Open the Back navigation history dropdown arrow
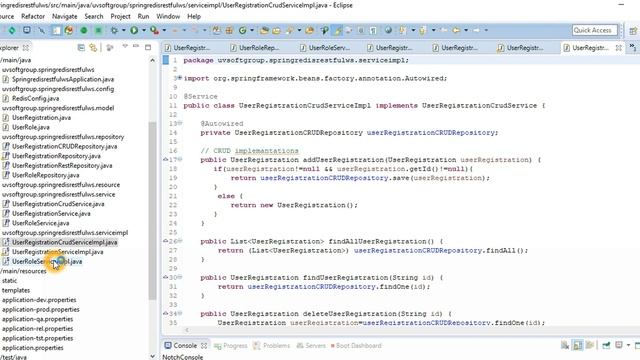The image size is (640, 360). pyautogui.click(x=466, y=30)
